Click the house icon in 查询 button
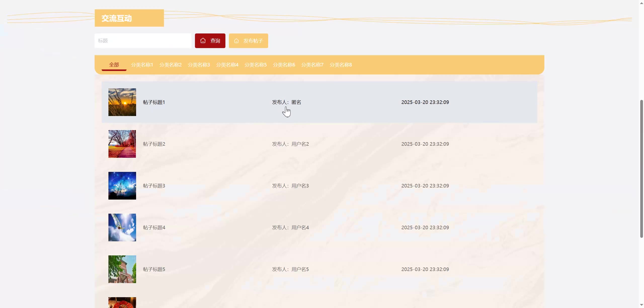The height and width of the screenshot is (308, 644). pyautogui.click(x=203, y=41)
